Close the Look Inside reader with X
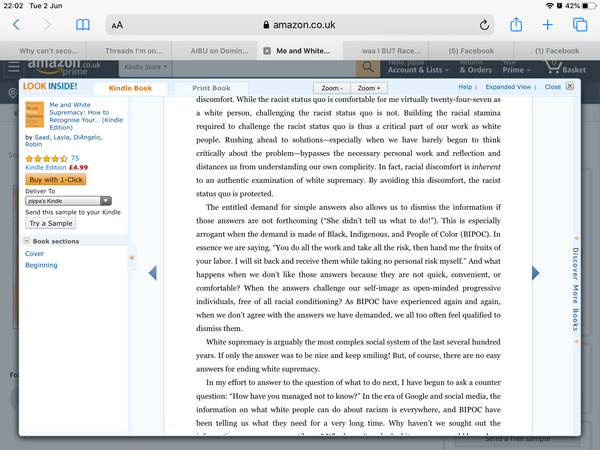Image resolution: width=600 pixels, height=450 pixels. (x=570, y=86)
